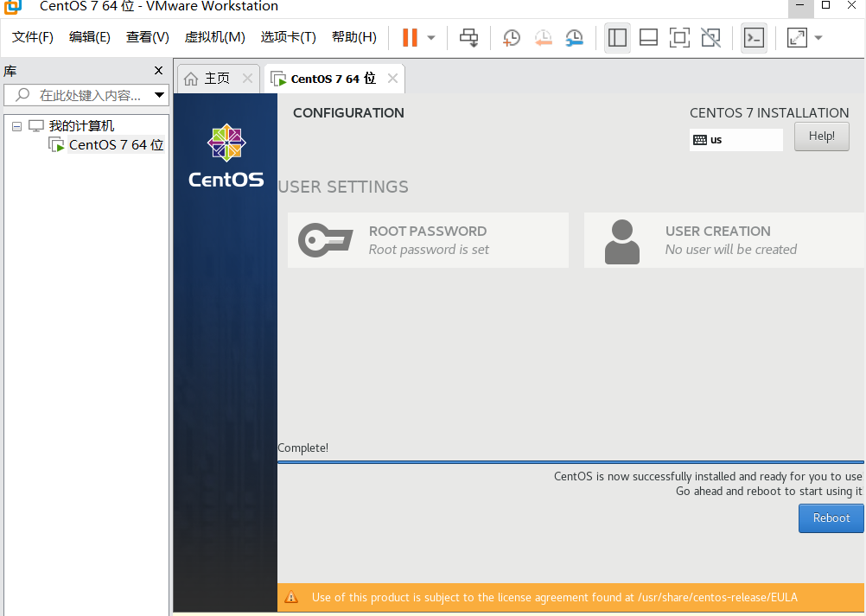Open the 选项卡(T) menu
The width and height of the screenshot is (866, 616).
pos(289,37)
